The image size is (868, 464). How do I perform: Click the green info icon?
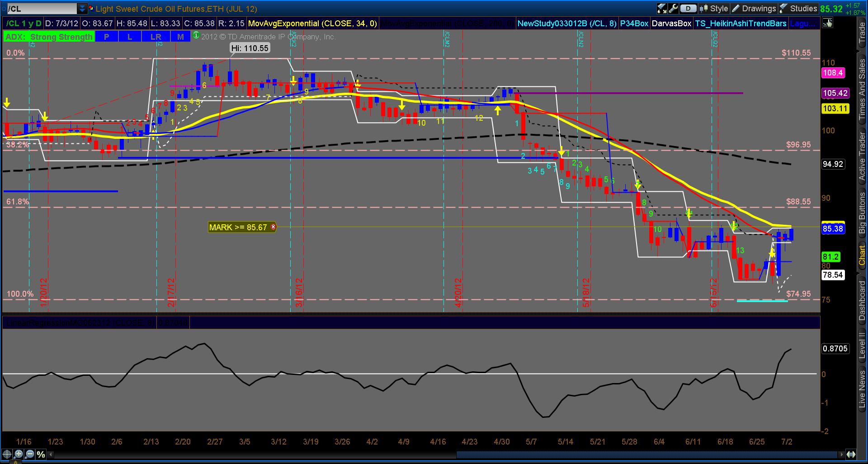[x=196, y=35]
